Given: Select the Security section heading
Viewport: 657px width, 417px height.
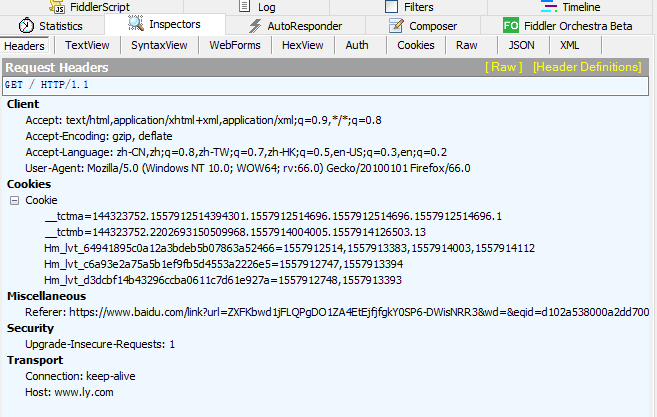Looking at the screenshot, I should (30, 329).
